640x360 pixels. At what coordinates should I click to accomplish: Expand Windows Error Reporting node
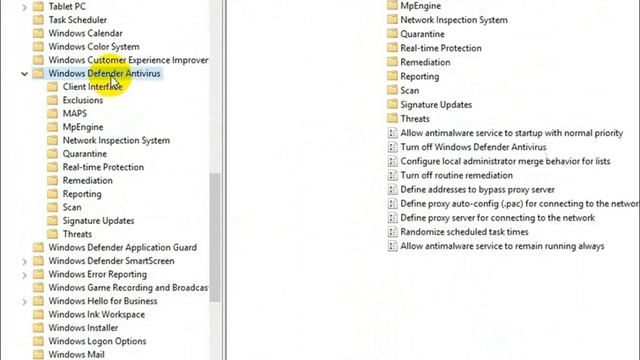[x=24, y=275]
